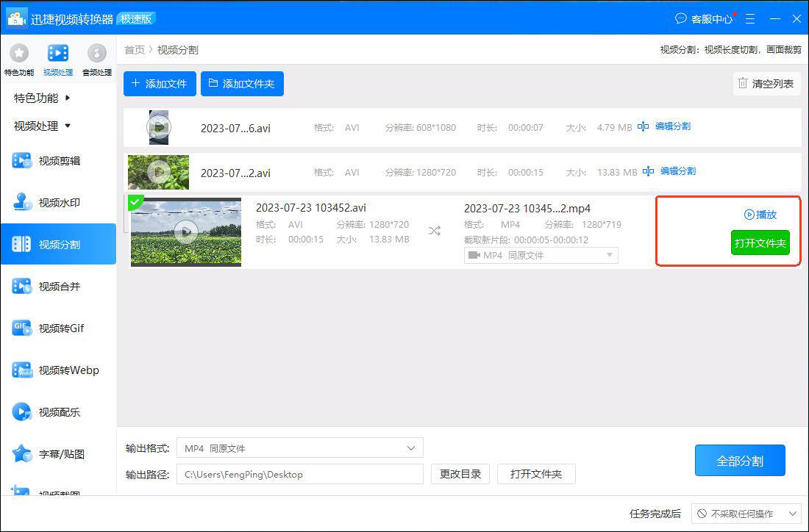
Task: Expand the MP4 同原文件 dropdown in the split row
Action: coord(541,254)
